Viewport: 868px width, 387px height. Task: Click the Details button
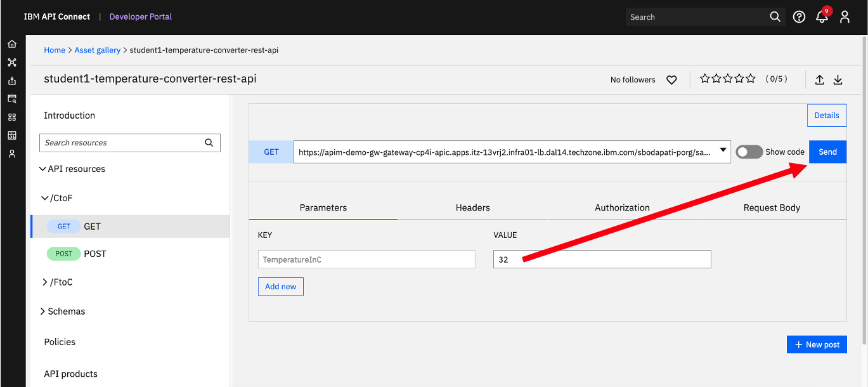pyautogui.click(x=827, y=115)
